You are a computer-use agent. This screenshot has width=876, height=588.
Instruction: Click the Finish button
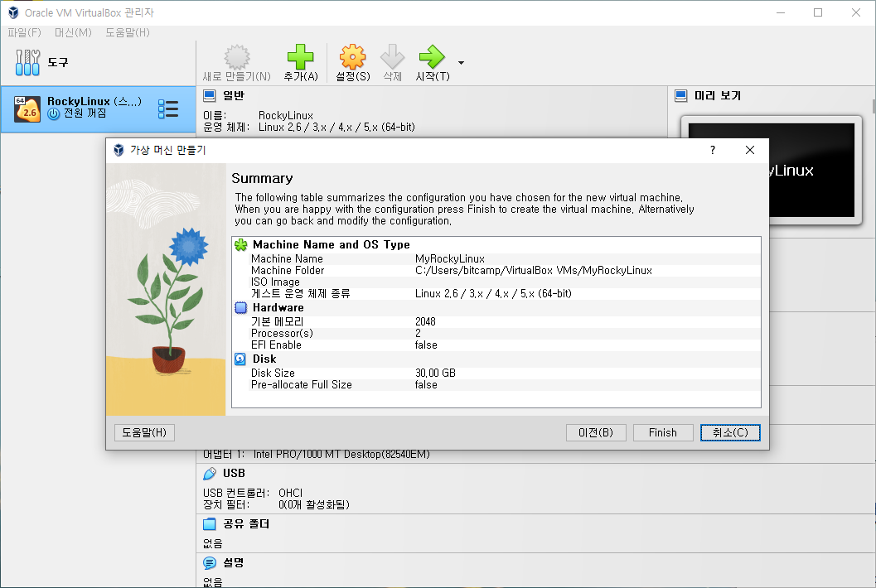tap(663, 433)
